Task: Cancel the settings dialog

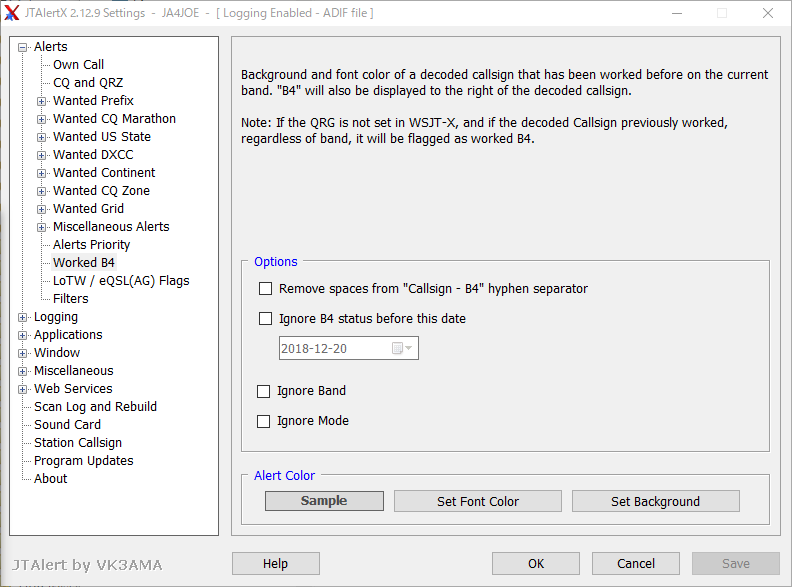Action: 636,563
